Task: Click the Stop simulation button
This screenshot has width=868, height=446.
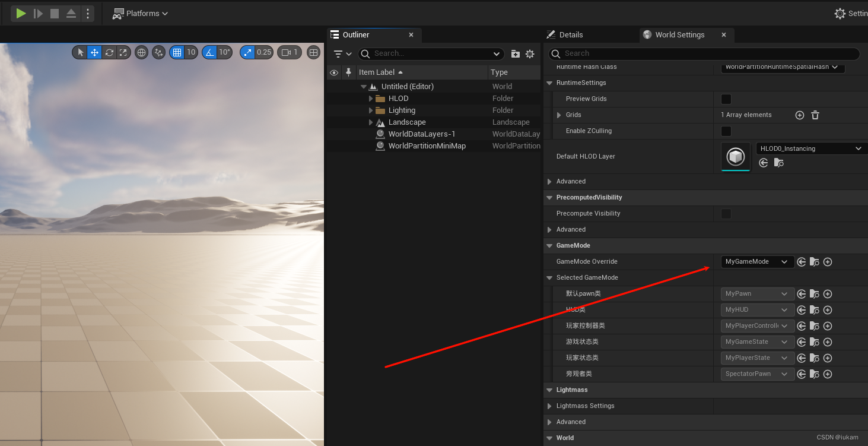Action: coord(55,13)
